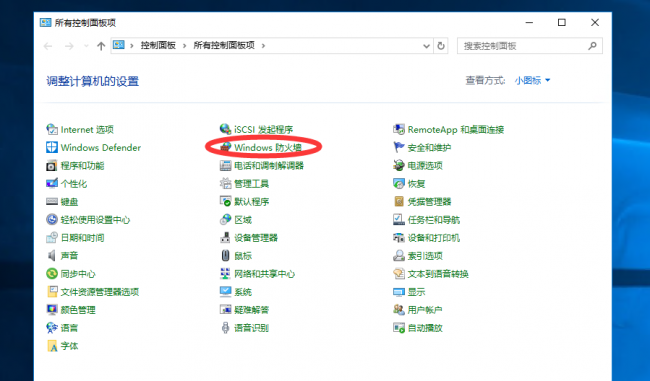Open 文件资源管理器选项 icon
Image resolution: width=650 pixels, height=381 pixels.
tap(52, 291)
